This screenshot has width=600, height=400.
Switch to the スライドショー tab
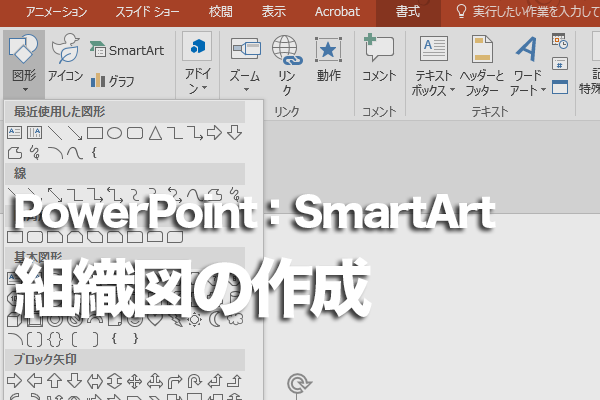tap(147, 12)
